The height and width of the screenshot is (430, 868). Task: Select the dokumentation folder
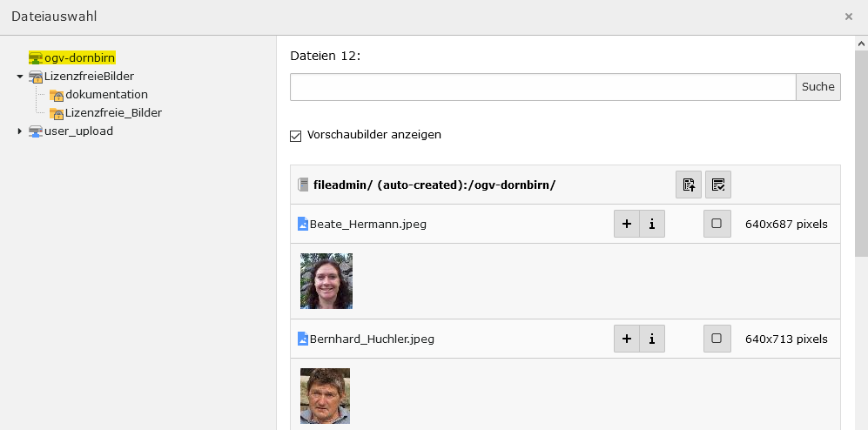click(x=106, y=94)
